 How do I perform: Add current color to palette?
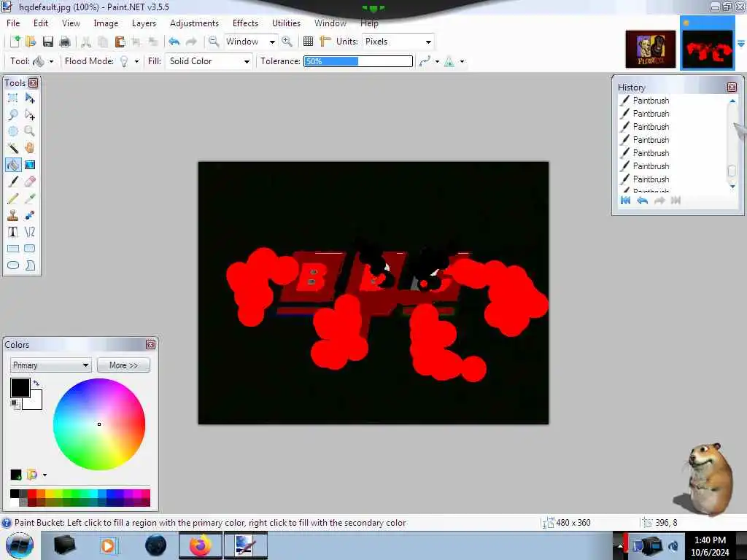click(16, 475)
